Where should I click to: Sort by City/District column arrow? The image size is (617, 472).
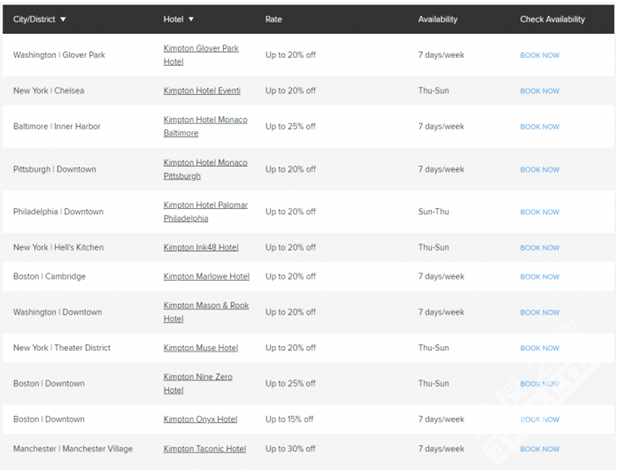coord(63,19)
